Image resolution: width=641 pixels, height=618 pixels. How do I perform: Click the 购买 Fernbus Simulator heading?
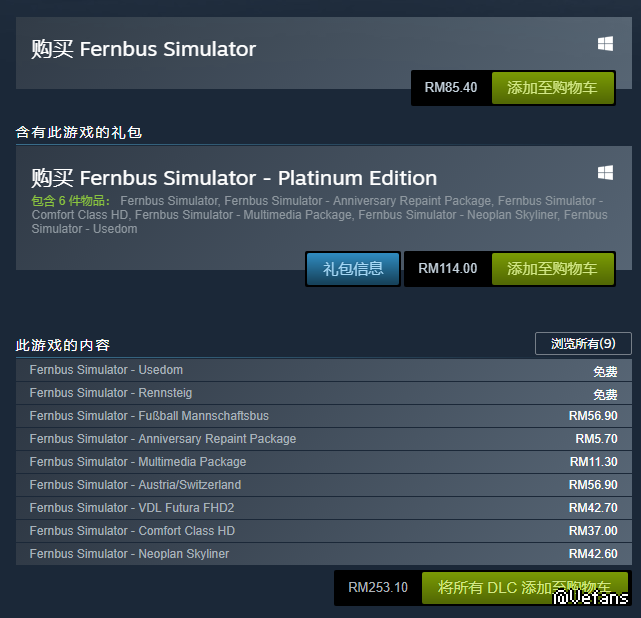click(x=144, y=49)
